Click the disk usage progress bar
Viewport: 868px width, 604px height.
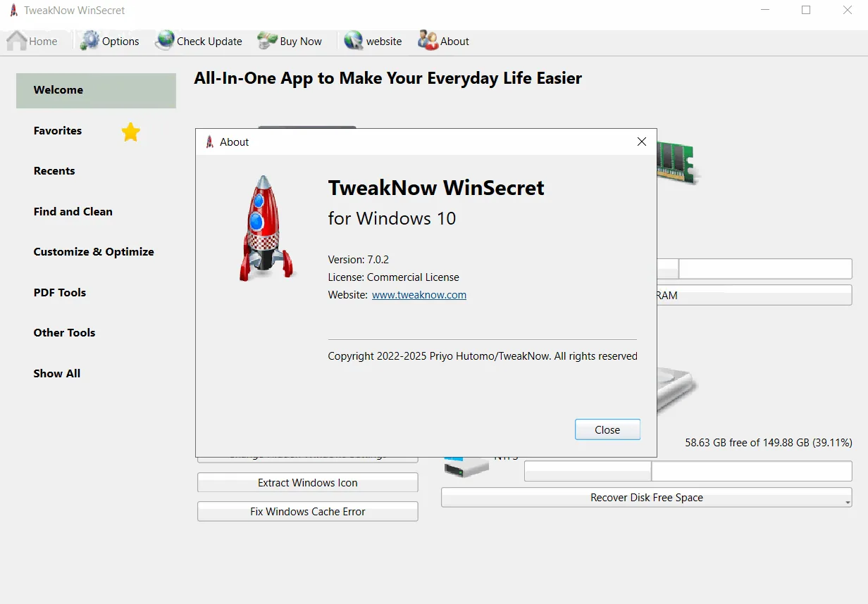688,471
